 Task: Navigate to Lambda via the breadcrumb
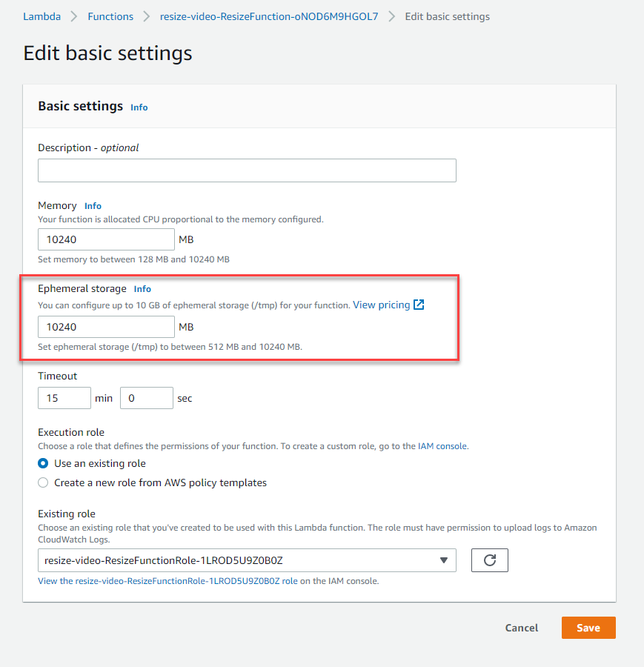point(42,16)
